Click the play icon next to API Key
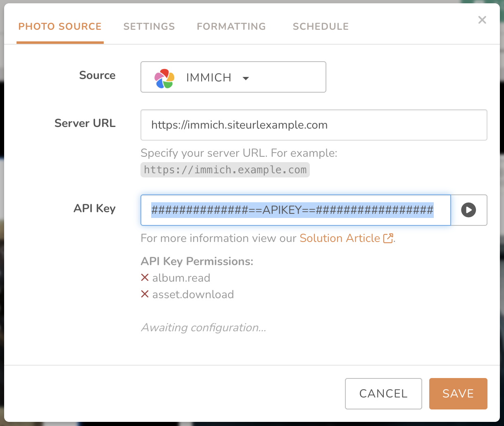 pos(468,210)
